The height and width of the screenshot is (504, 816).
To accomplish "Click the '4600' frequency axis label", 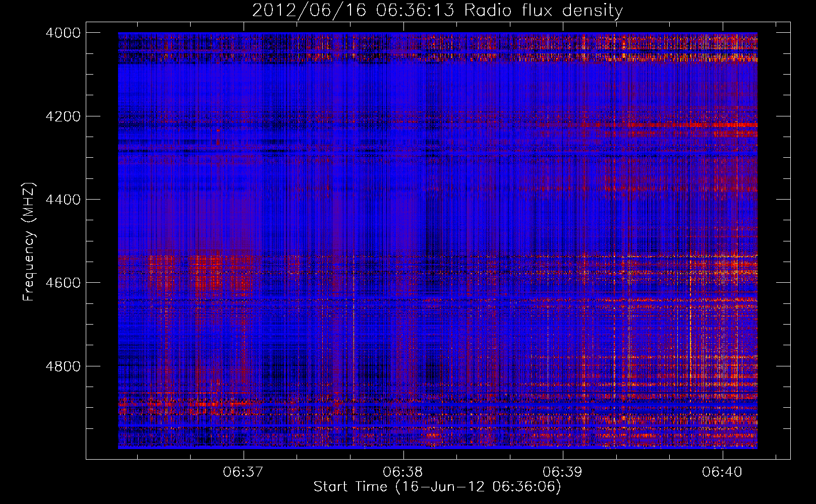I will coord(63,283).
